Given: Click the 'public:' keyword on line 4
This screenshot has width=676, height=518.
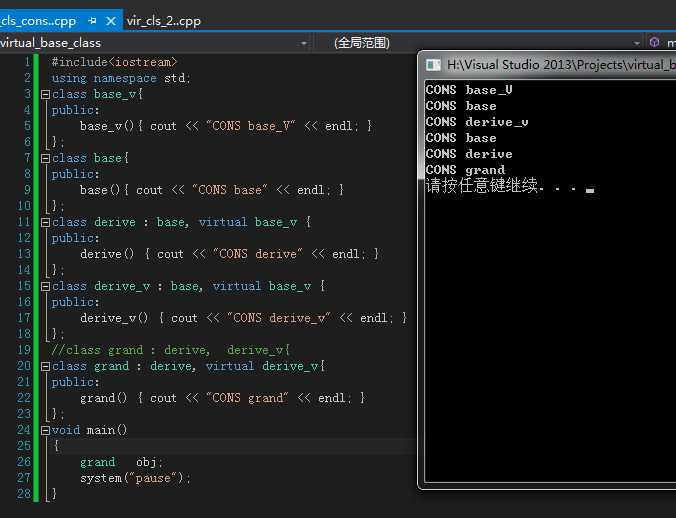Looking at the screenshot, I should 75,110.
